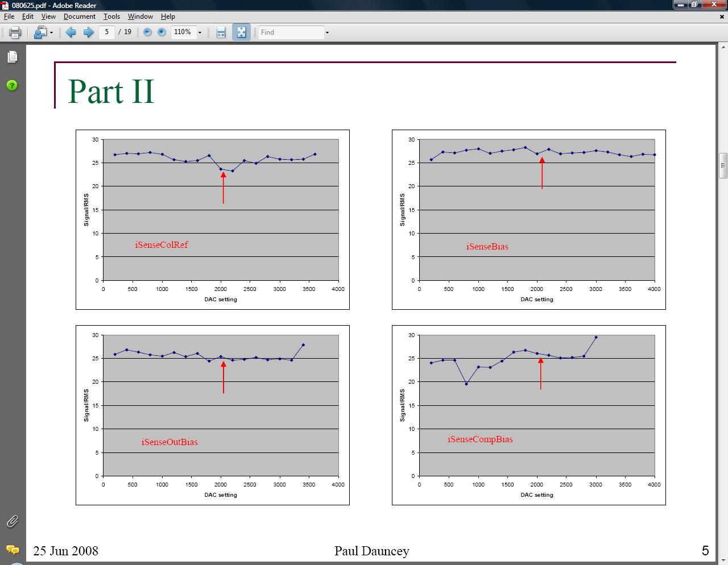
Task: Open the Comments panel in sidebar
Action: (12, 550)
